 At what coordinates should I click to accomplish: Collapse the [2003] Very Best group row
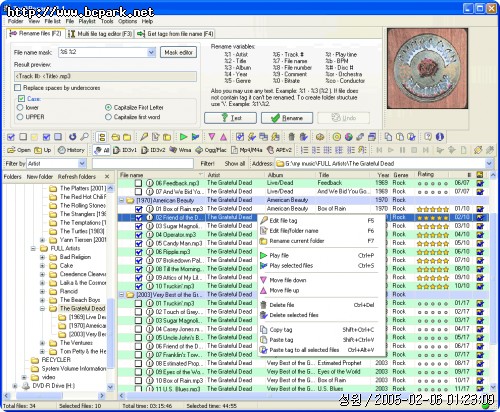point(122,295)
